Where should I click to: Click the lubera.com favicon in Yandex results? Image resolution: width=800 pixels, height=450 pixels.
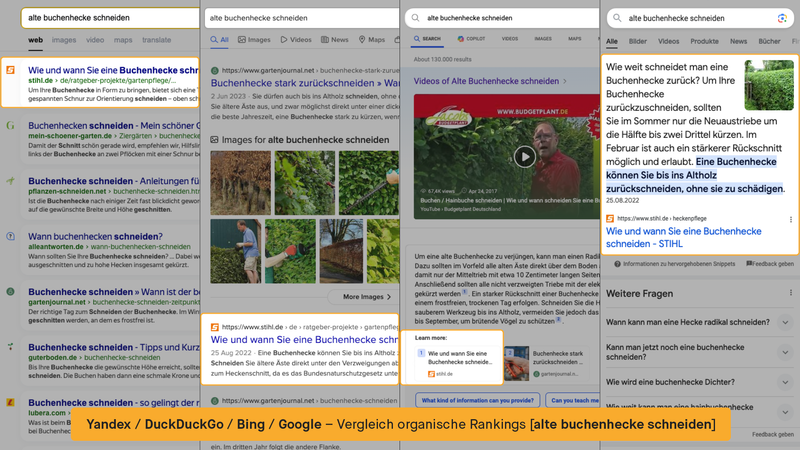click(10, 403)
